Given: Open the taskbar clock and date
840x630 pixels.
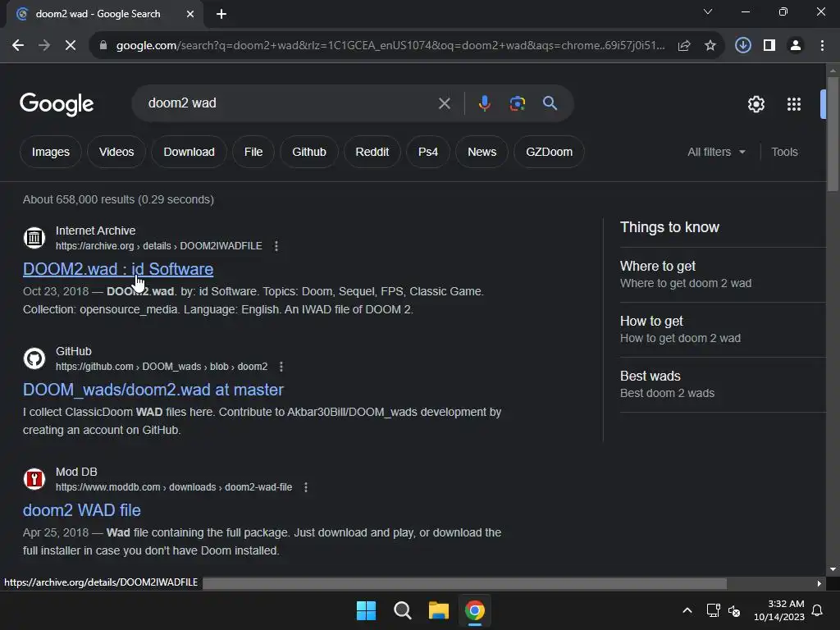Looking at the screenshot, I should click(779, 610).
